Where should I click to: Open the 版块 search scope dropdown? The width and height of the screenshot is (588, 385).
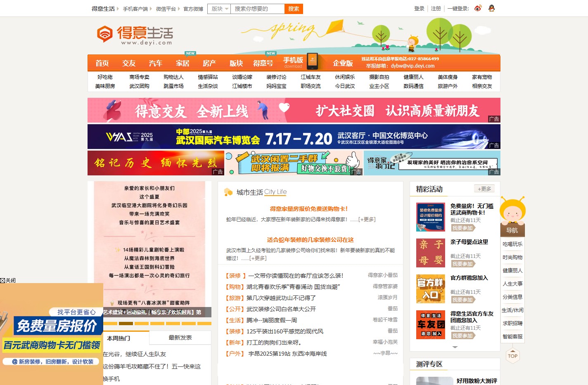pyautogui.click(x=219, y=9)
